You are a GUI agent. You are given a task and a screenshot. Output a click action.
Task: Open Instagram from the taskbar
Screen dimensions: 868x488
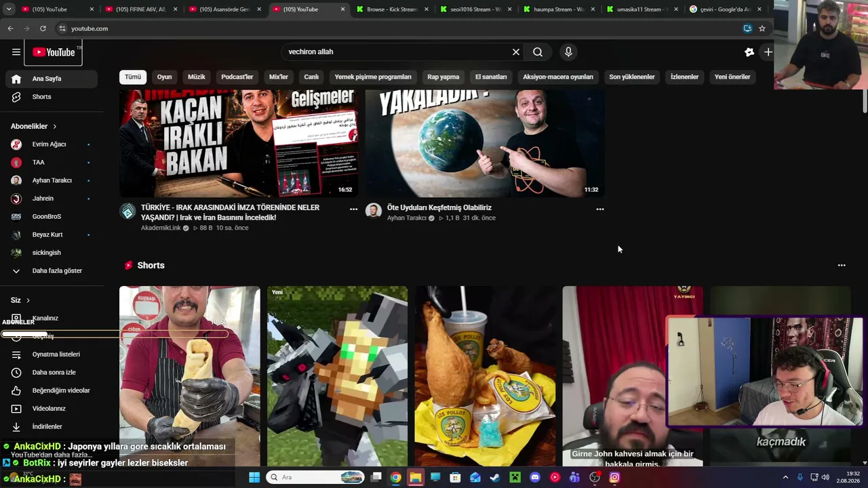614,478
